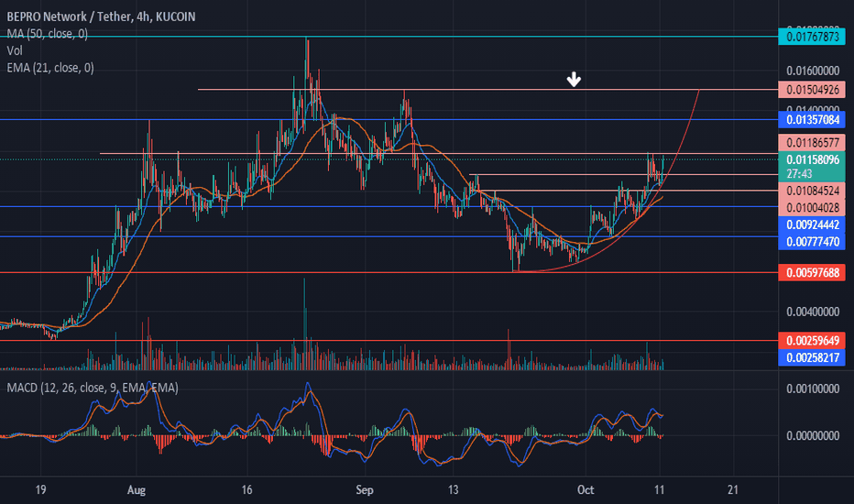Click the 0.00777470 blue price label
Screen dimensions: 854x504
click(812, 241)
